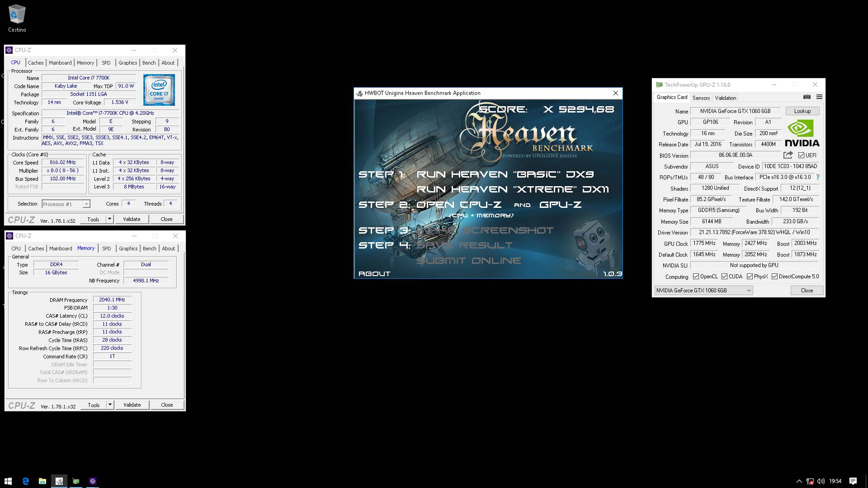Click Take Screenshot in step 3
868x488 pixels.
click(485, 230)
